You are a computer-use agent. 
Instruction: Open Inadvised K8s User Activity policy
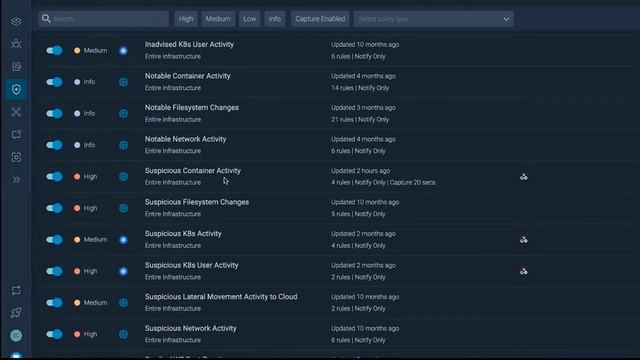pos(189,44)
